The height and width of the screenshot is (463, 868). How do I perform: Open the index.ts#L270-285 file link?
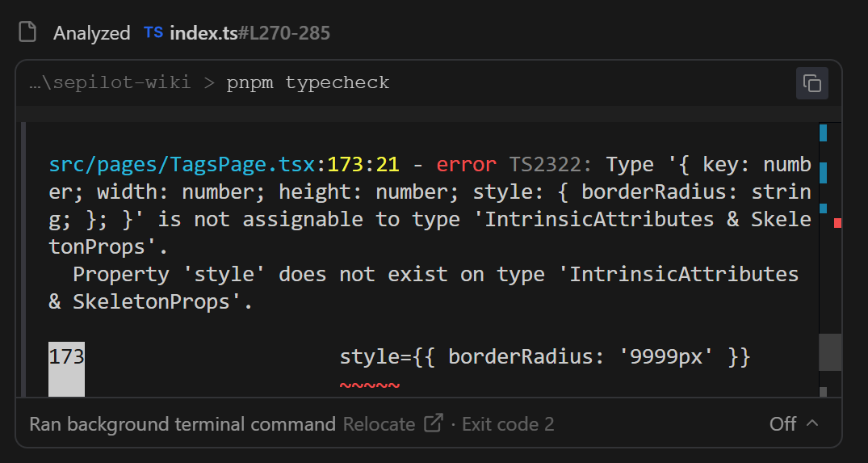(x=249, y=32)
